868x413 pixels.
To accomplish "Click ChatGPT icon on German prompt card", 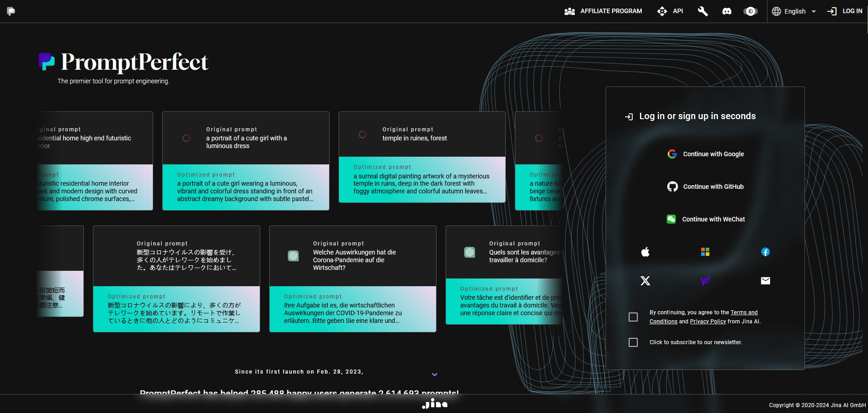I will click(x=293, y=256).
